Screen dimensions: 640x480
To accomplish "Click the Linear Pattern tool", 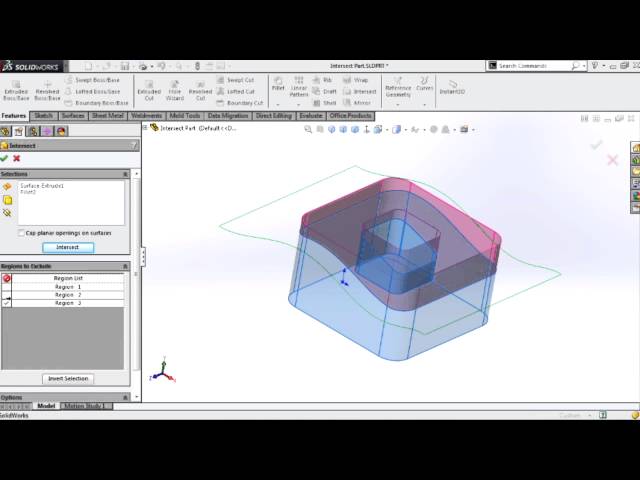I will (299, 87).
